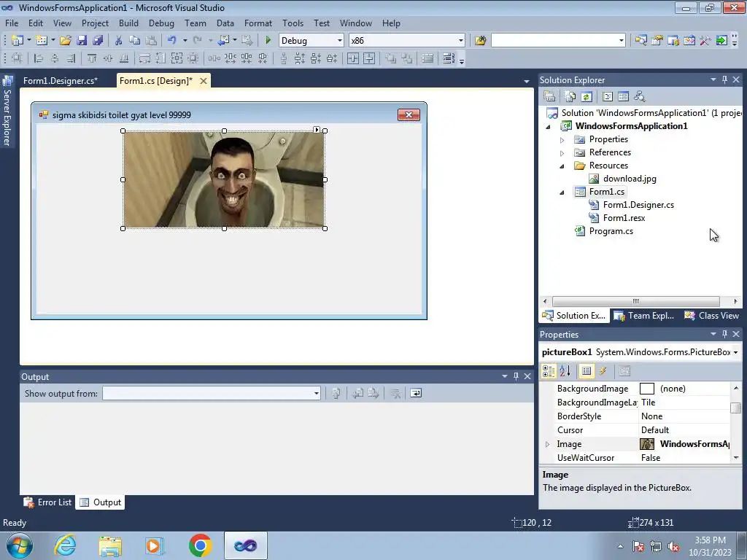
Task: Click the Solution Explorer horizontal scrollbar
Action: click(x=635, y=301)
